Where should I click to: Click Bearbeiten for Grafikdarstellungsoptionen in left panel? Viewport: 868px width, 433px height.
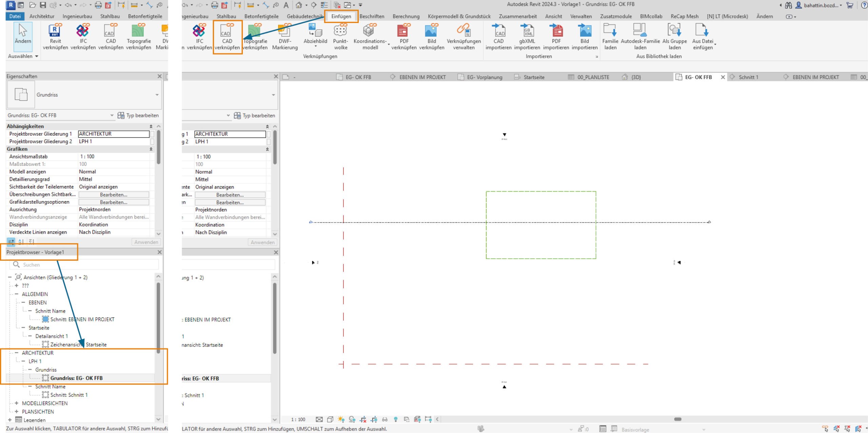pyautogui.click(x=114, y=202)
